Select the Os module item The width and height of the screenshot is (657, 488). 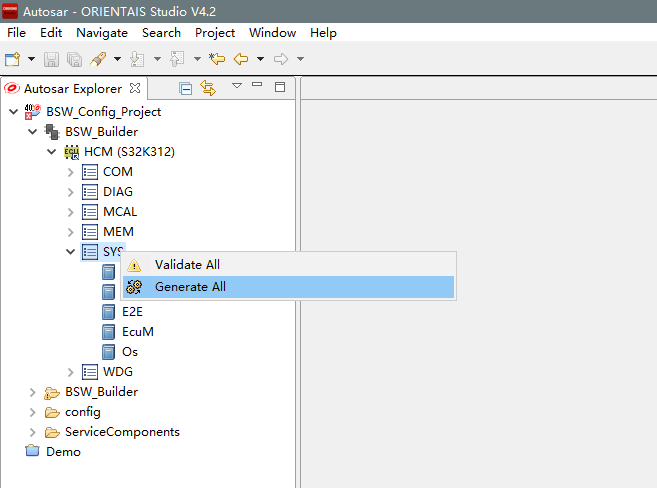pos(129,352)
